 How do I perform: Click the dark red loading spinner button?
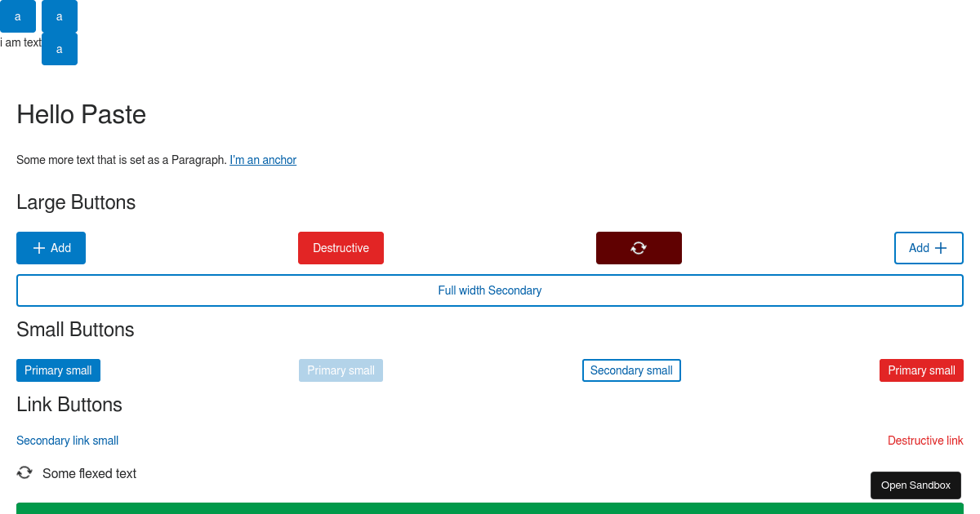(x=639, y=248)
